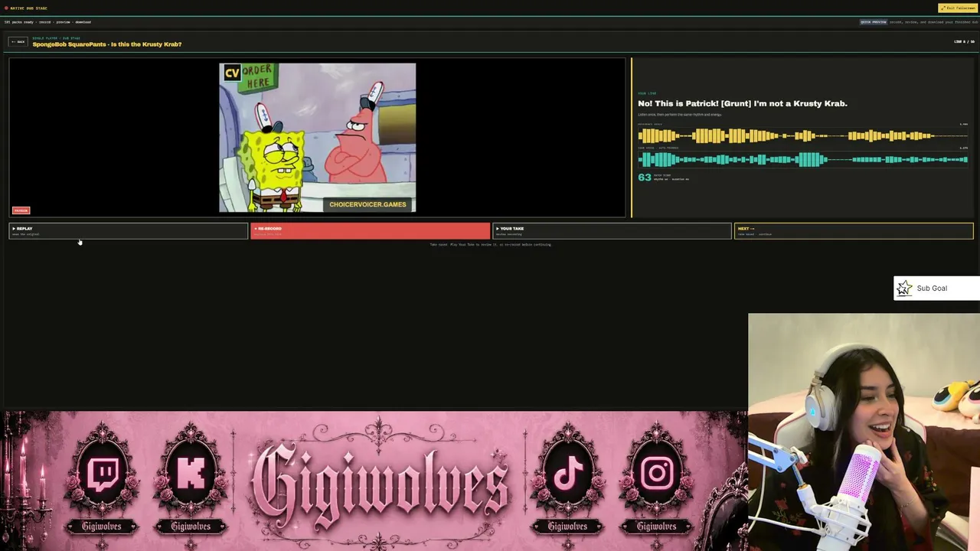Click the Instagram logo icon in the banner
This screenshot has height=551, width=980.
tap(656, 474)
